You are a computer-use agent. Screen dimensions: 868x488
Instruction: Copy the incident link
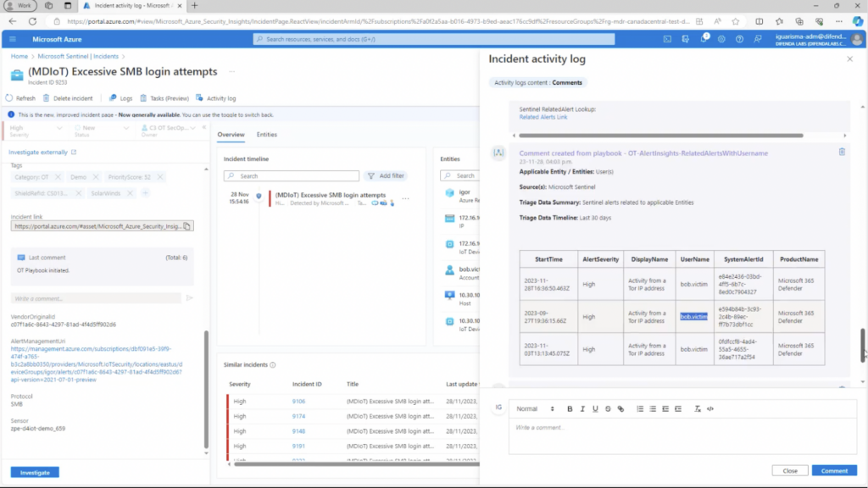[187, 226]
